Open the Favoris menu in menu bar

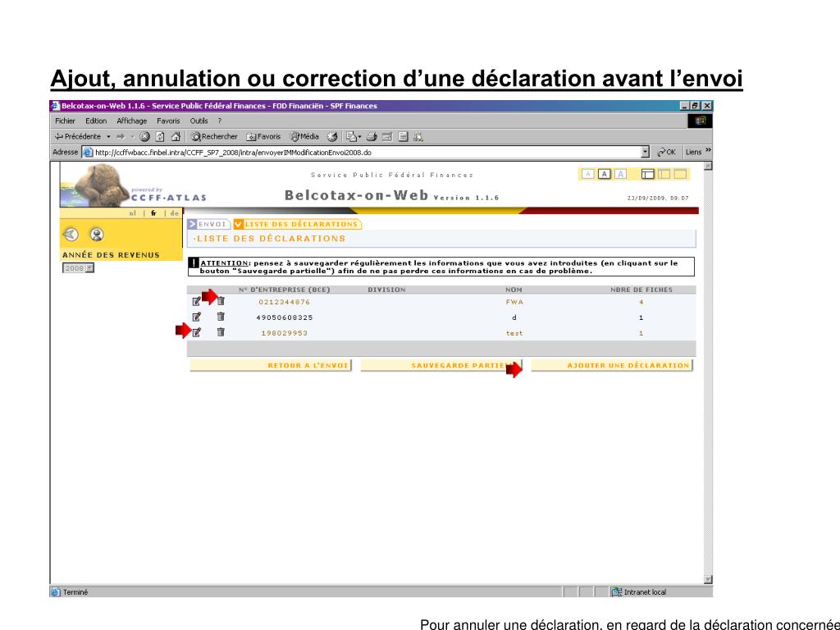tap(168, 121)
